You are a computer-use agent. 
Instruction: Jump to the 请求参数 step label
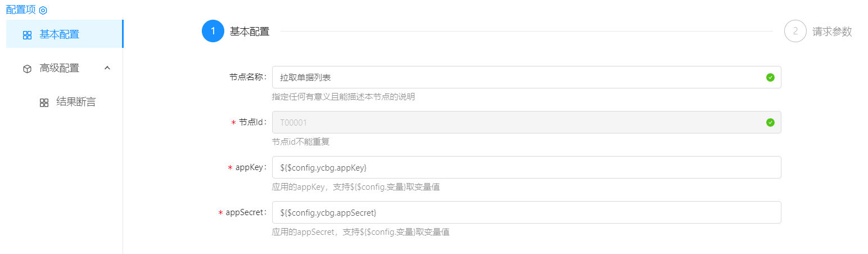[832, 32]
